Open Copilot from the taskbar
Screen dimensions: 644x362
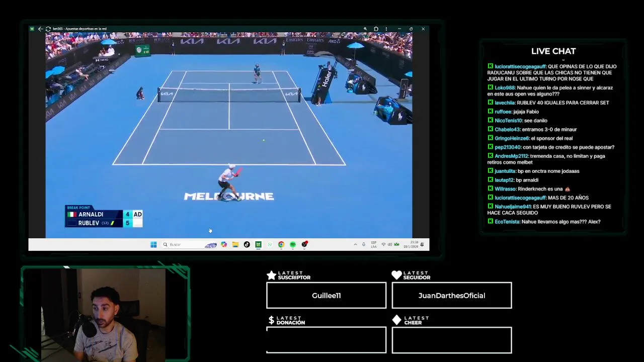click(224, 244)
